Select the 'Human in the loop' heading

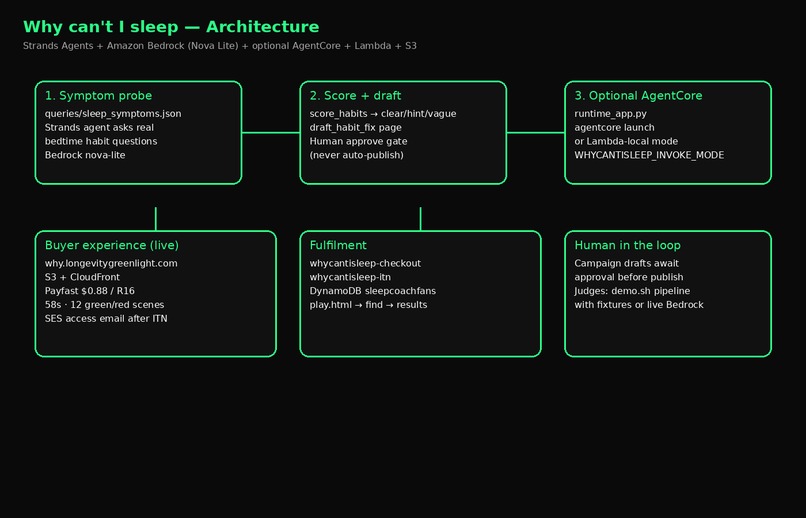click(x=627, y=246)
